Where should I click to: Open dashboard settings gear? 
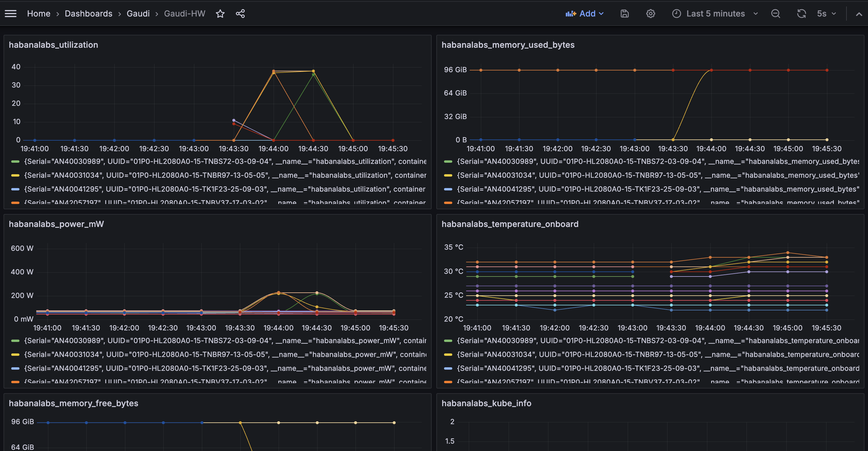(651, 14)
